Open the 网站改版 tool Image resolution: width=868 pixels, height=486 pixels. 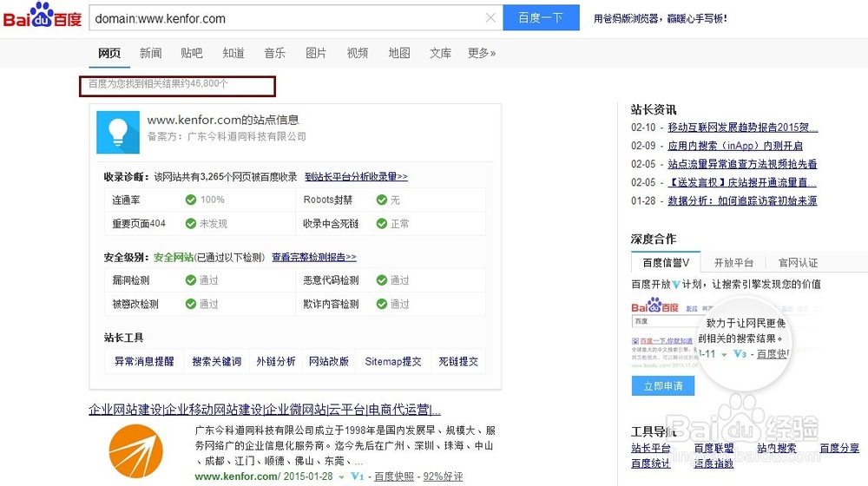tap(329, 361)
